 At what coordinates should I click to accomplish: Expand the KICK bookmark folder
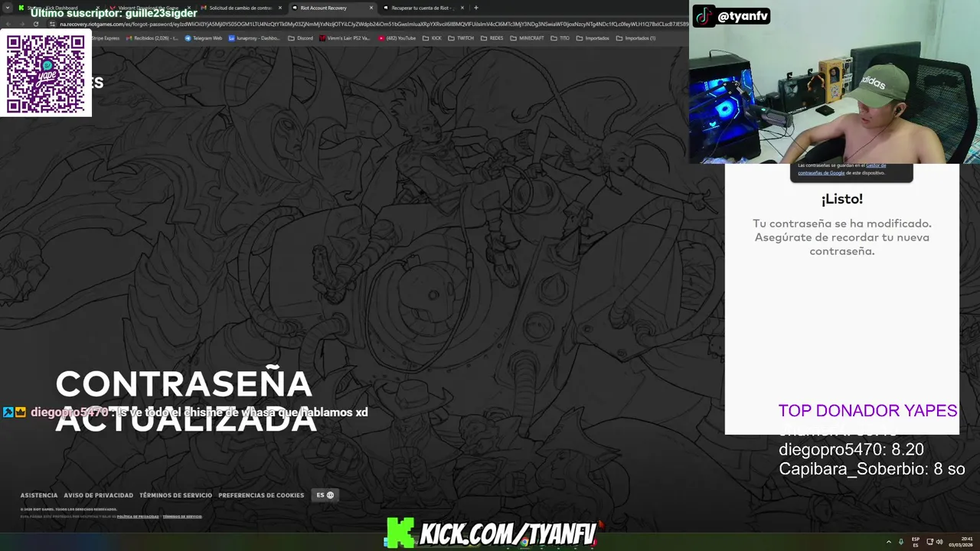click(x=433, y=38)
